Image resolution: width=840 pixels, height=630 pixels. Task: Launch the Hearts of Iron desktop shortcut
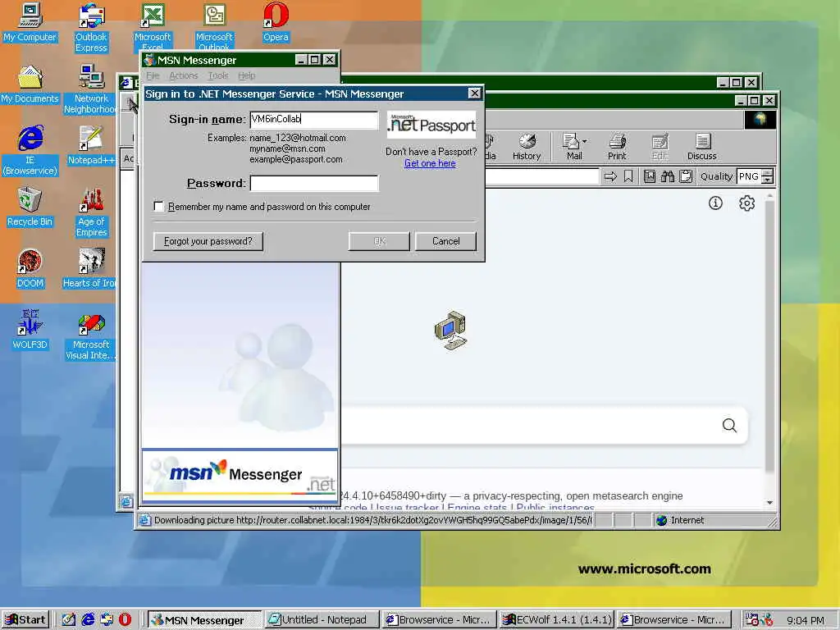point(89,268)
